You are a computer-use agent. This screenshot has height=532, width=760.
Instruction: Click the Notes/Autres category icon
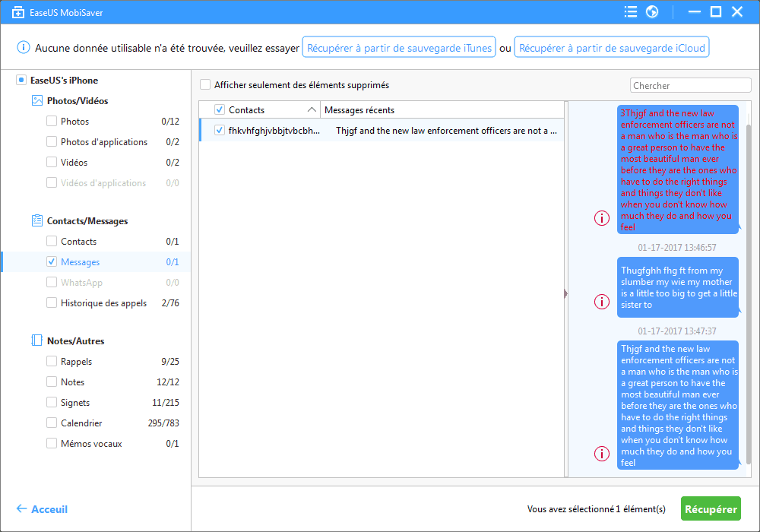pyautogui.click(x=36, y=340)
